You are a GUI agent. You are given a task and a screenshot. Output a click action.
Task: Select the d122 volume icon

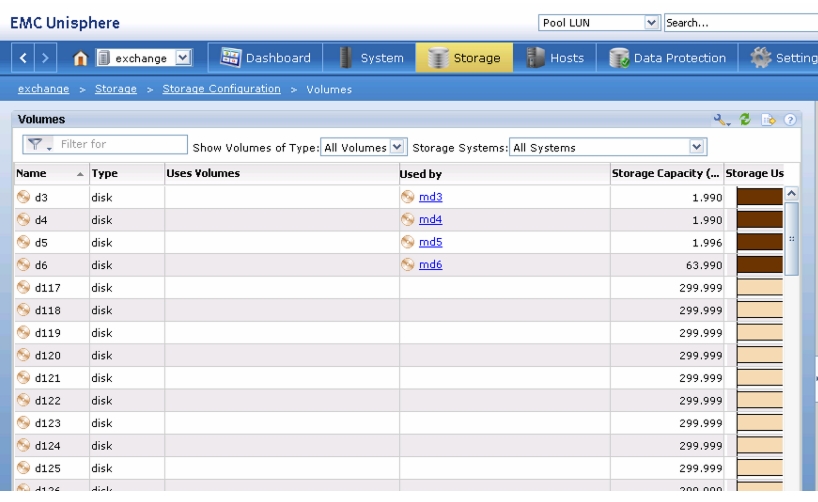click(23, 399)
